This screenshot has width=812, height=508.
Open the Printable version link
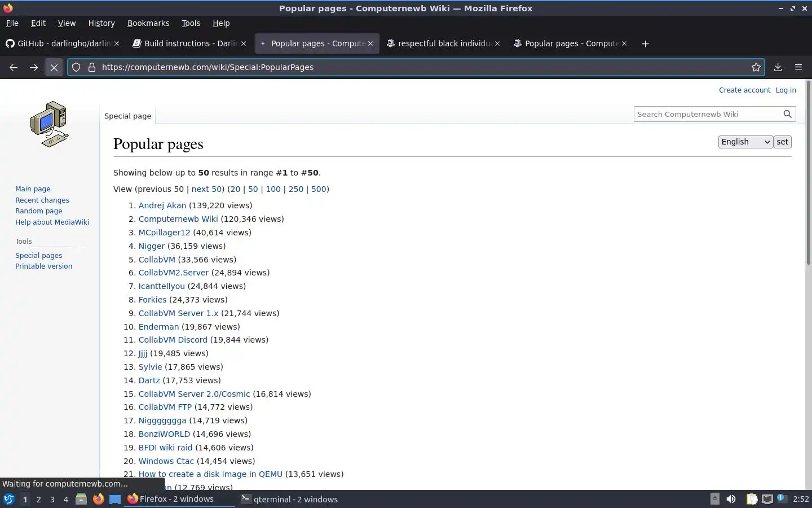[x=43, y=266]
